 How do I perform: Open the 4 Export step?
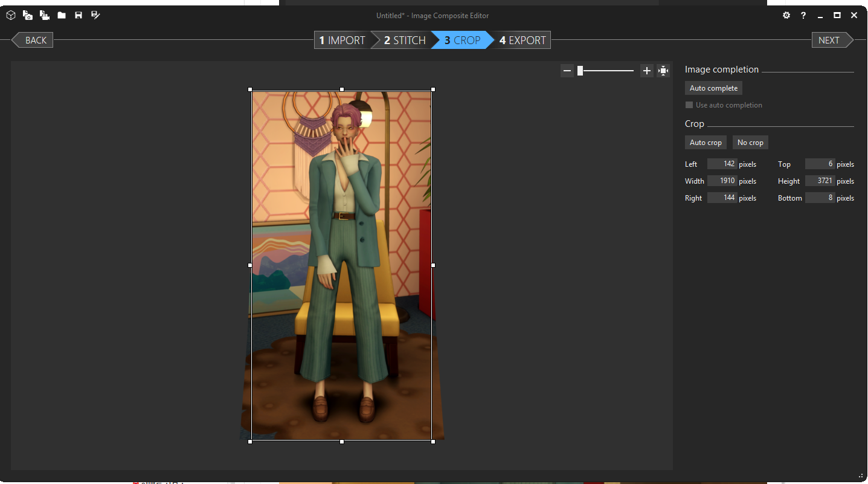522,40
